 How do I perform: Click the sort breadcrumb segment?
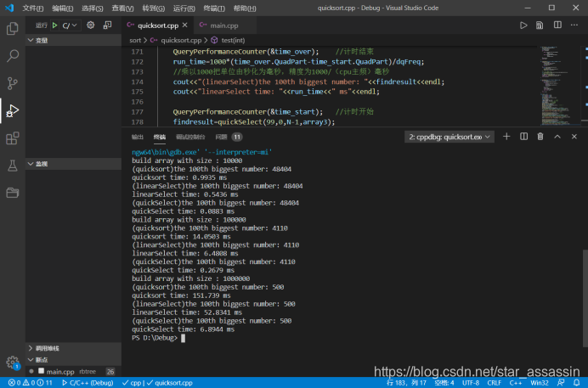(x=135, y=40)
